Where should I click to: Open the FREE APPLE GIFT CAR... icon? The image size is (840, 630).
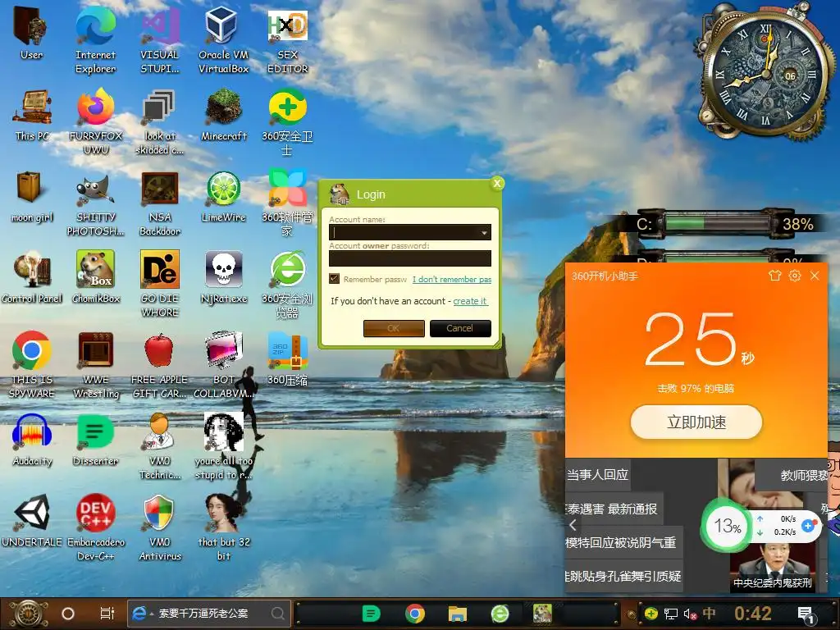coord(160,365)
